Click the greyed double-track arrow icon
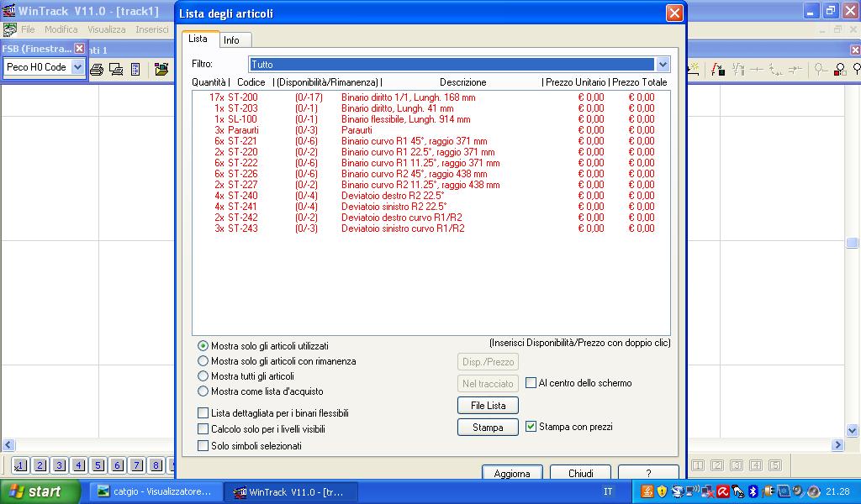Screen dimensions: 861x504 pyautogui.click(x=795, y=69)
